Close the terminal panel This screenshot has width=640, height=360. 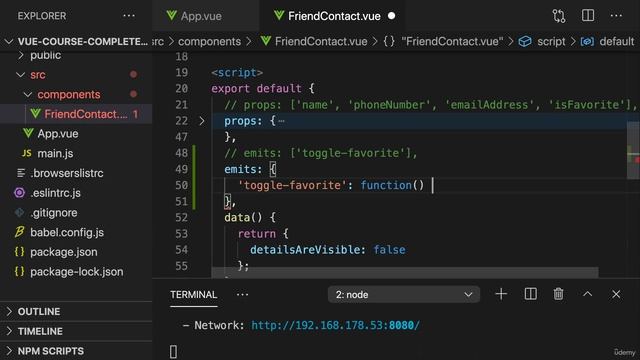(616, 294)
